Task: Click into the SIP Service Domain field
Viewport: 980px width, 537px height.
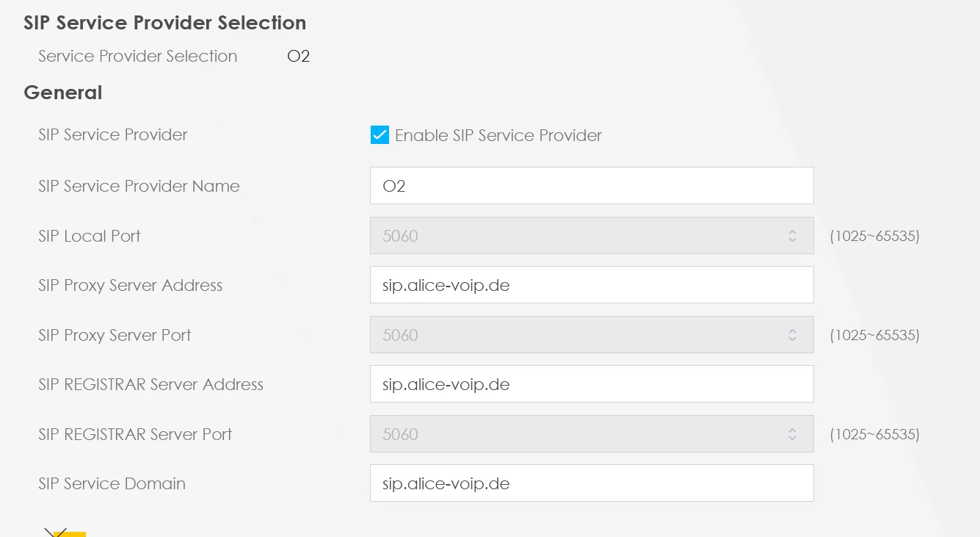Action: (x=591, y=483)
